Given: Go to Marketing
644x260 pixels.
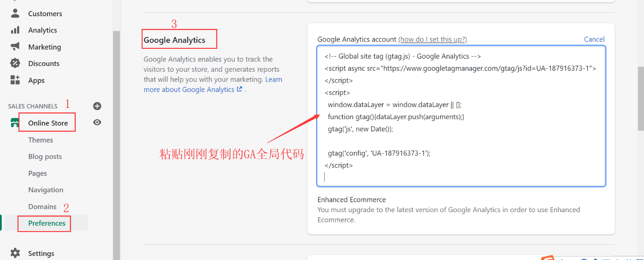Looking at the screenshot, I should [x=44, y=47].
